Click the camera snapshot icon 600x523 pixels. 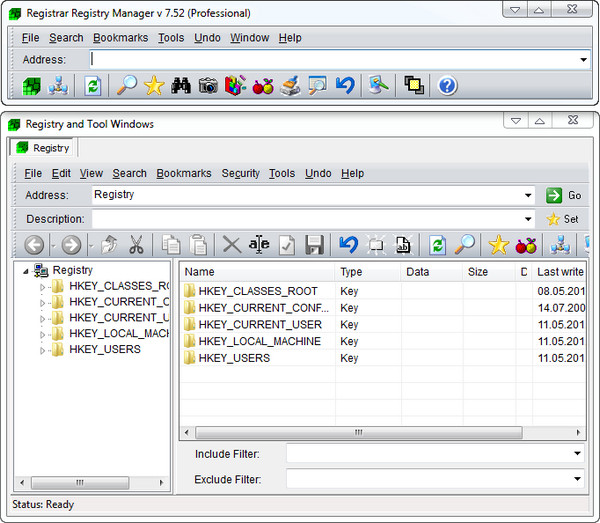click(x=208, y=85)
